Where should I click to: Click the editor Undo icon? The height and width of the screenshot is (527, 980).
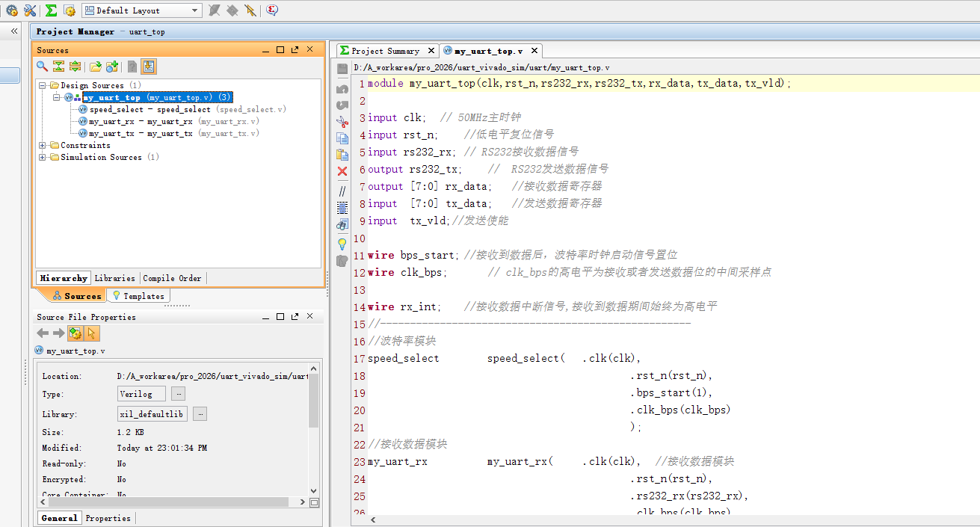point(342,88)
